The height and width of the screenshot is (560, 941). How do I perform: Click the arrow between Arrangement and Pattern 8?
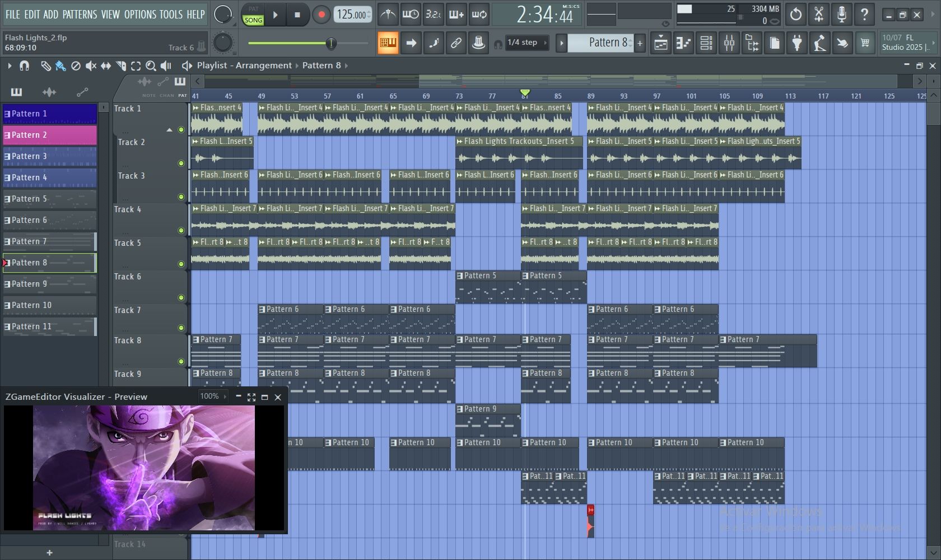[x=297, y=66]
